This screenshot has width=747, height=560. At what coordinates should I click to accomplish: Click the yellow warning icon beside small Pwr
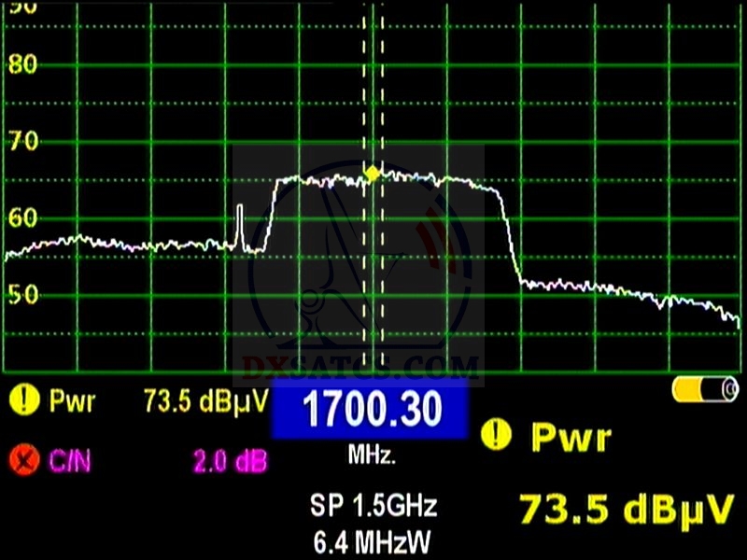[20, 401]
